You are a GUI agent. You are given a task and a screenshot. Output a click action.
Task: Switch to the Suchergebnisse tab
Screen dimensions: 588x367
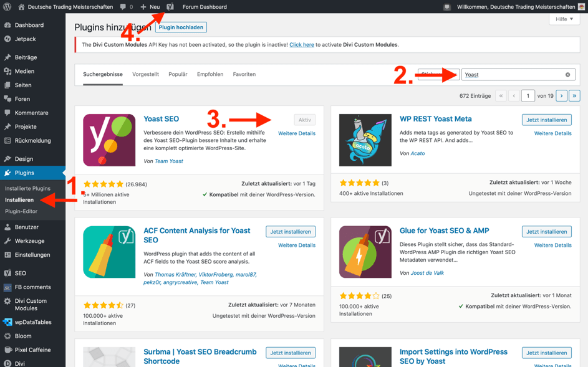103,74
